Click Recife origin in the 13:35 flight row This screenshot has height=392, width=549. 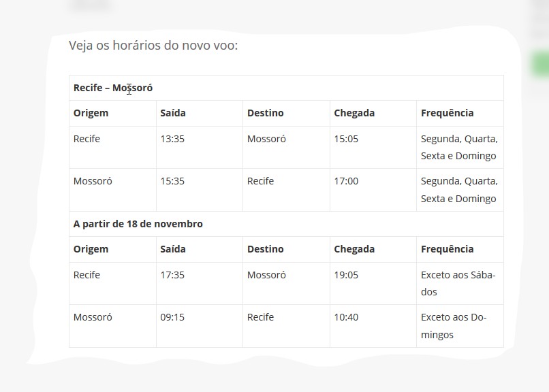87,139
